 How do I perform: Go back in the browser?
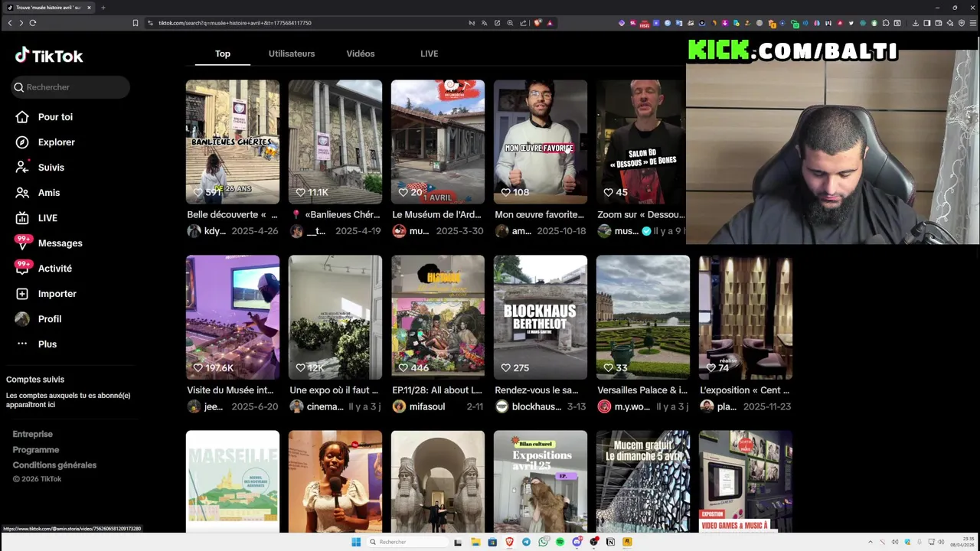point(10,23)
